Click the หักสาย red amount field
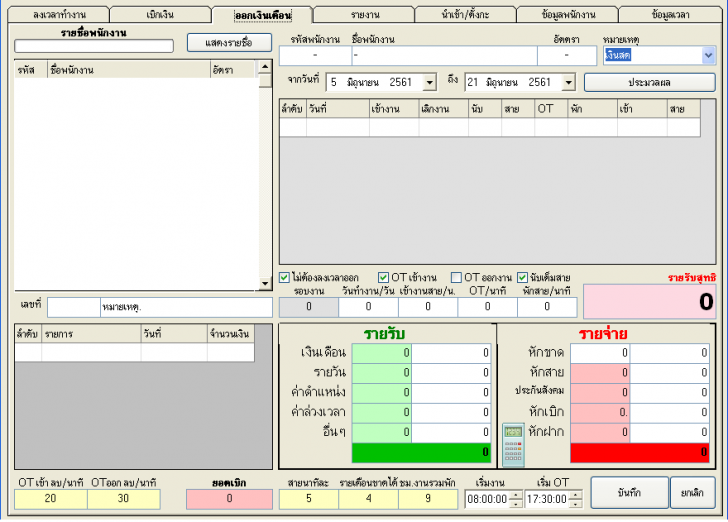 [x=600, y=373]
